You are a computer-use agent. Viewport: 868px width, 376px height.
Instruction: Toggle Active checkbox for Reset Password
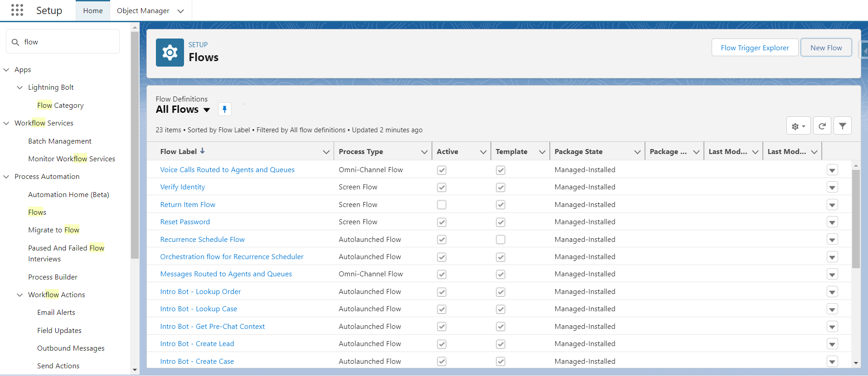(441, 222)
